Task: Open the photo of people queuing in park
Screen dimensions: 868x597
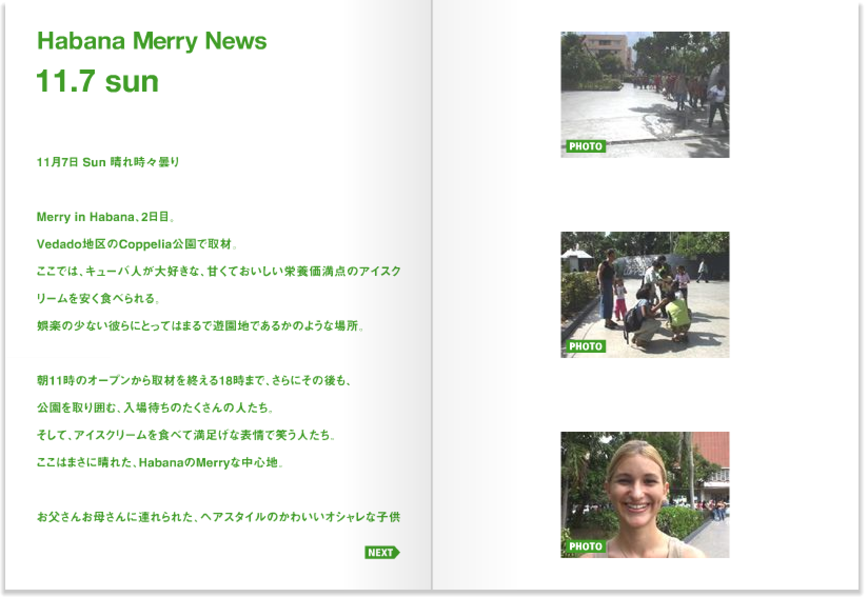Action: pyautogui.click(x=645, y=95)
